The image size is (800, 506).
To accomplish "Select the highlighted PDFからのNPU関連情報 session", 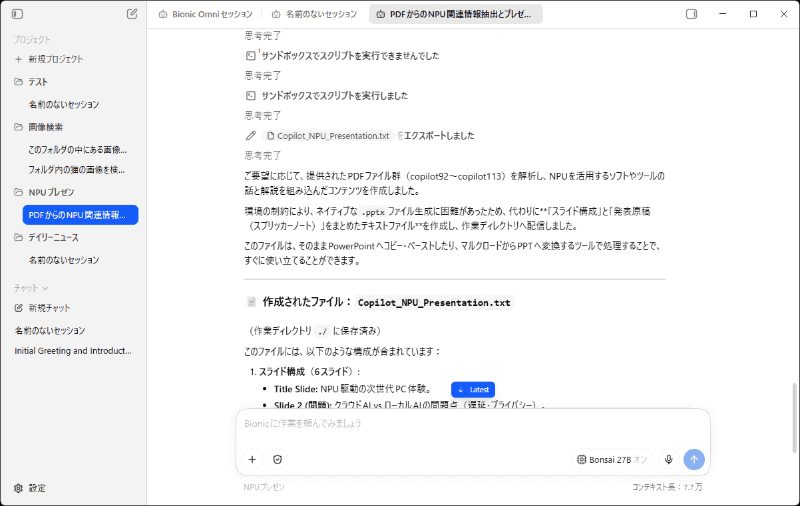I will coord(81,215).
